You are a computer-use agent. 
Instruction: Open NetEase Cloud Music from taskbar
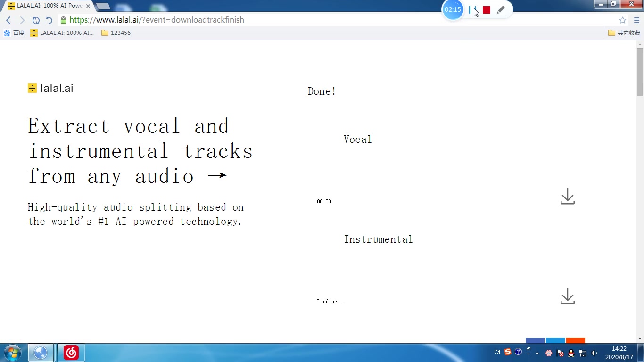[x=71, y=353]
